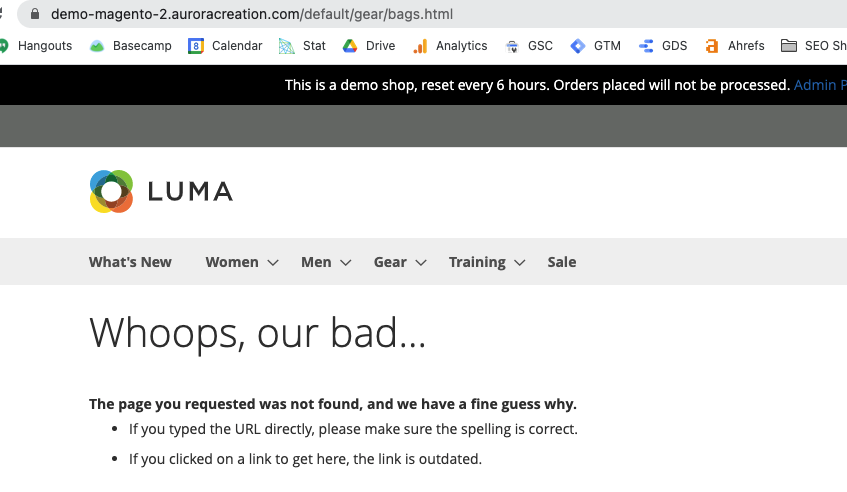Click the site lock icon in address bar

click(36, 15)
